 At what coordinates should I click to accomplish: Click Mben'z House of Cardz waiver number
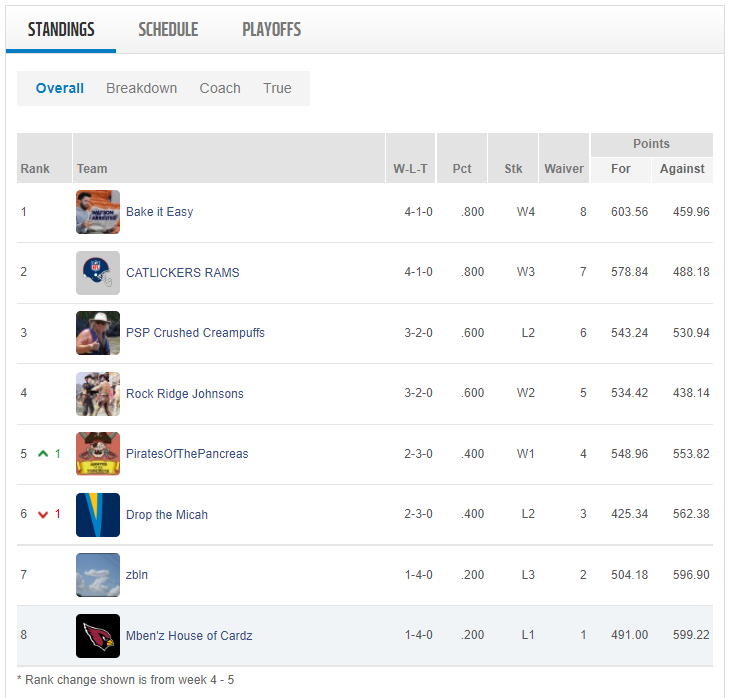pyautogui.click(x=583, y=636)
